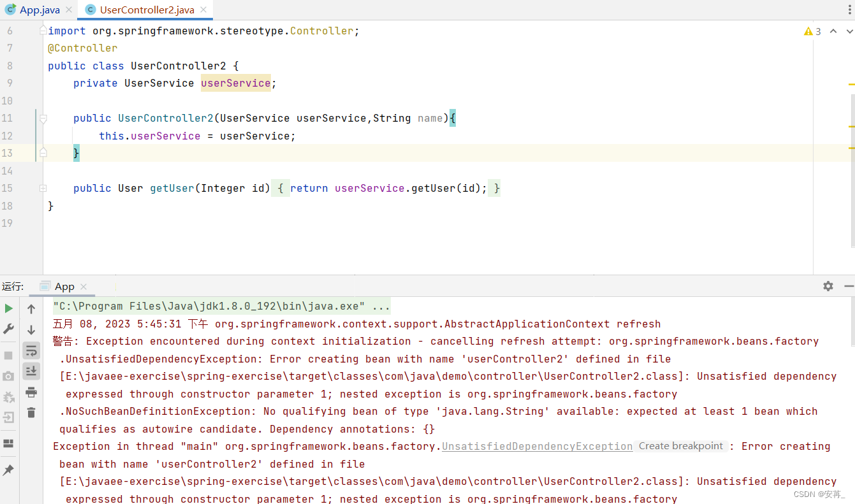
Task: Open run configuration via the wrench icon
Action: (8, 329)
